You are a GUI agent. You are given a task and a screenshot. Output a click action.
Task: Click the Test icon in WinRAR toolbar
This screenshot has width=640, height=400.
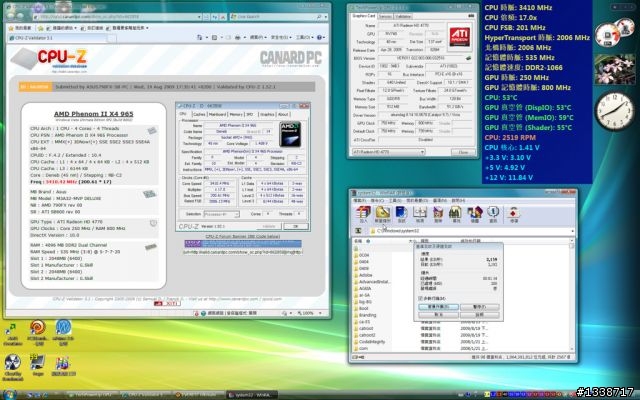402,215
